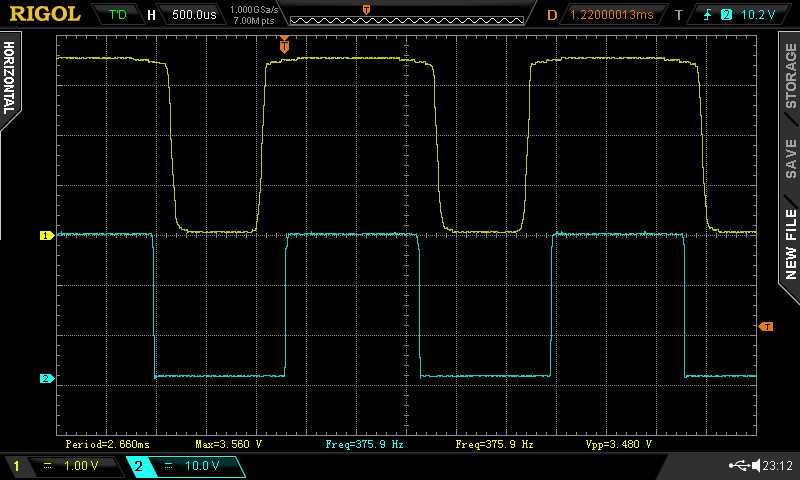Viewport: 800px width, 480px height.
Task: Click the 10.2 V trigger level value
Action: pyautogui.click(x=758, y=14)
